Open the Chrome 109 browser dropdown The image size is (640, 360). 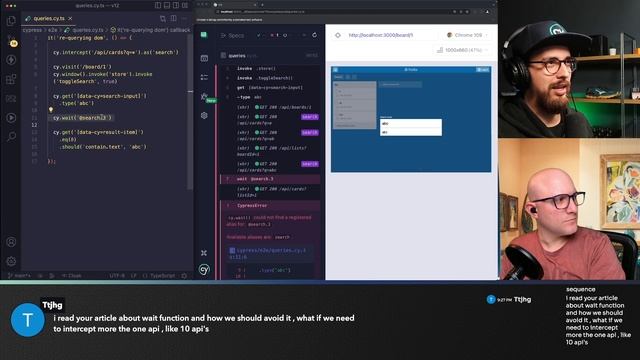point(467,35)
